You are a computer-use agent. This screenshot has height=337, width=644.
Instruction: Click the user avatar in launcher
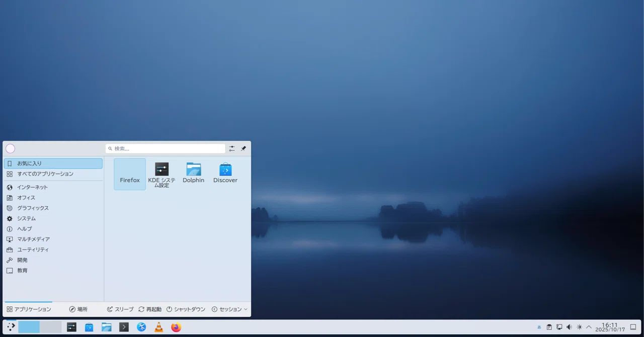coord(10,148)
